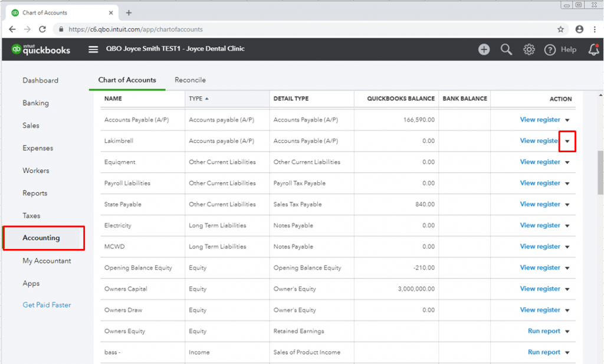
Task: Open the settings gear icon
Action: (529, 50)
